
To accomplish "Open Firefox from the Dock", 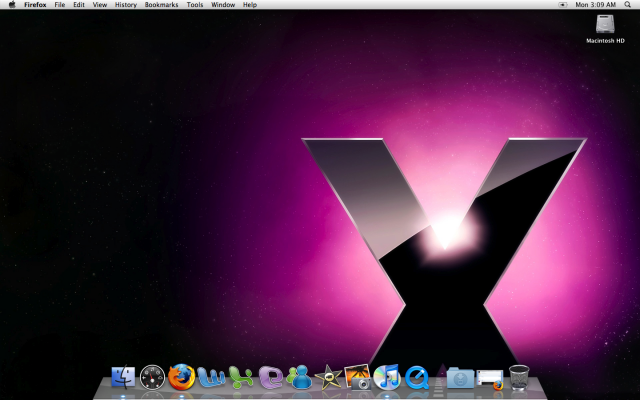I will click(x=182, y=377).
